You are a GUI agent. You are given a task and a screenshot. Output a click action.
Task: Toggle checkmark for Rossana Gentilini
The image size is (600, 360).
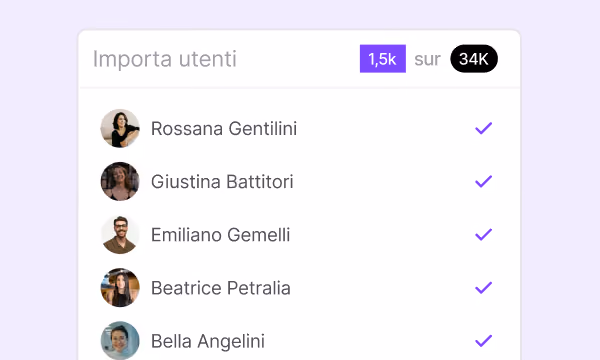(x=483, y=128)
